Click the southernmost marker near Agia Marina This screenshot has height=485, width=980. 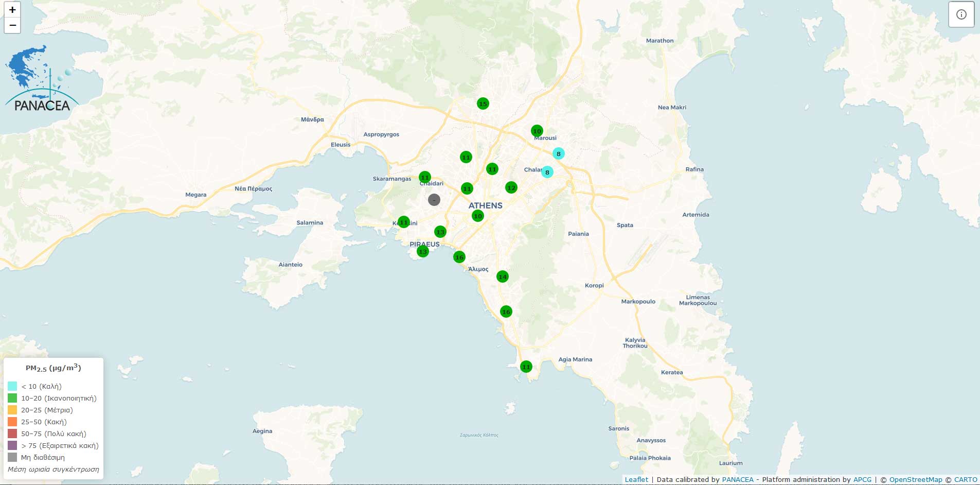pyautogui.click(x=526, y=367)
